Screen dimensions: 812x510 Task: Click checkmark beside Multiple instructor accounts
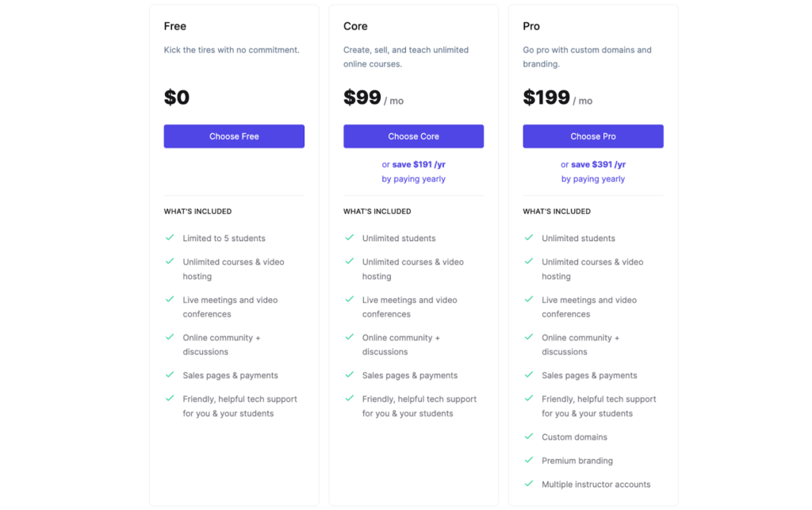pyautogui.click(x=529, y=484)
